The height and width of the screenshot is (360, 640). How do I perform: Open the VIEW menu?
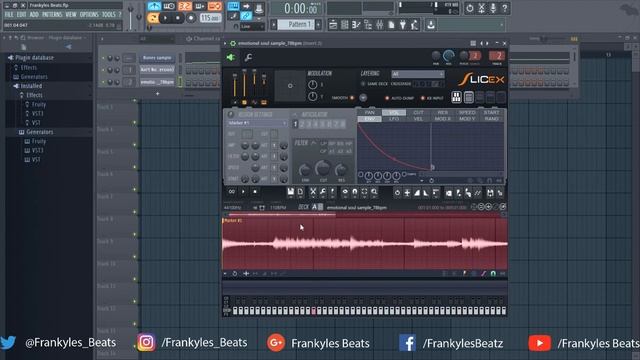click(x=71, y=15)
